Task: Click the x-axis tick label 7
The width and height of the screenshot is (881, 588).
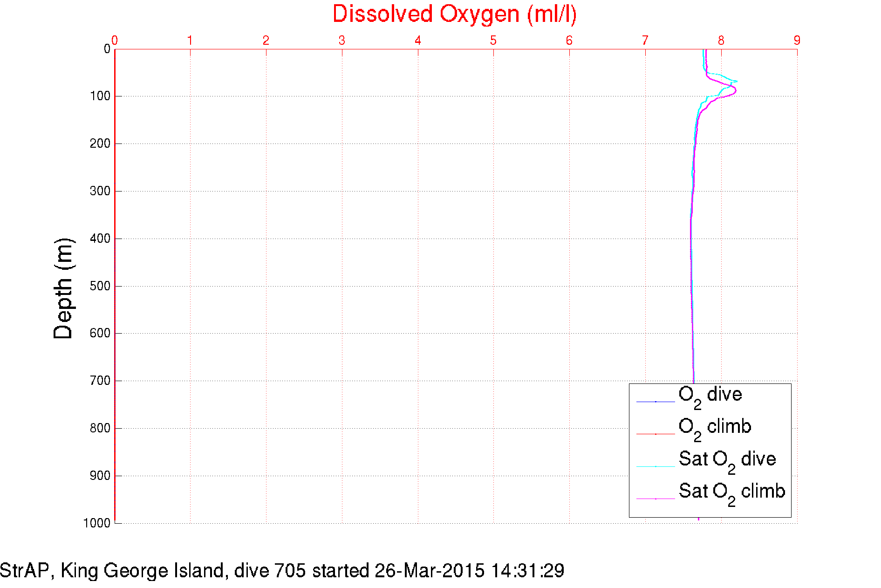Action: click(x=645, y=41)
